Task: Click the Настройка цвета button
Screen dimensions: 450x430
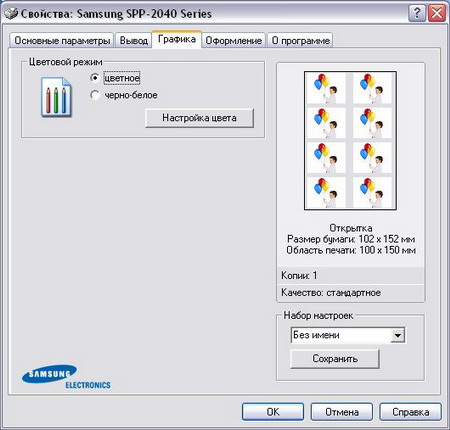Action: tap(199, 118)
